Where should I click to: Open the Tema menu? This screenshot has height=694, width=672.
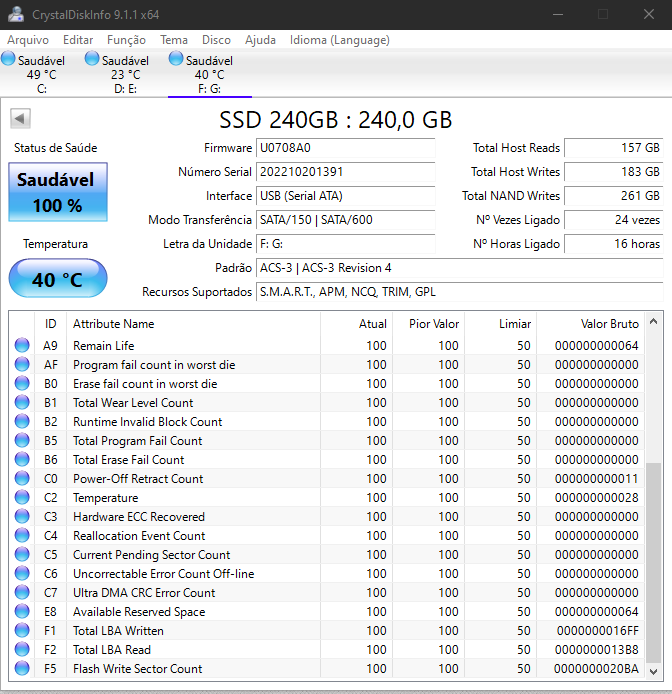[174, 40]
